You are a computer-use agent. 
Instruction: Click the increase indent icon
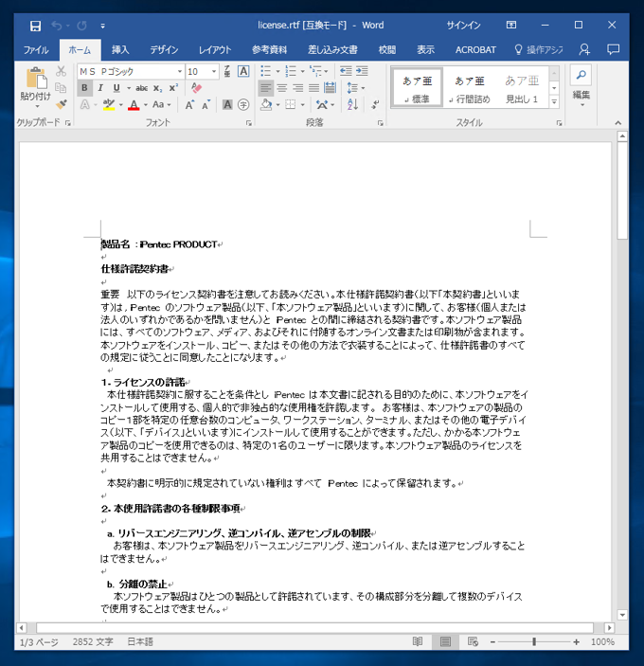(362, 71)
